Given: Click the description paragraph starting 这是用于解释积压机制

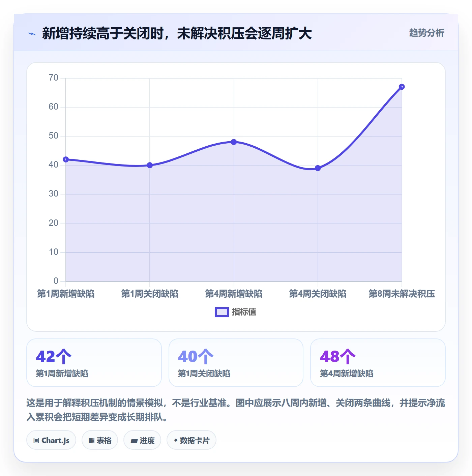Looking at the screenshot, I should (236, 410).
